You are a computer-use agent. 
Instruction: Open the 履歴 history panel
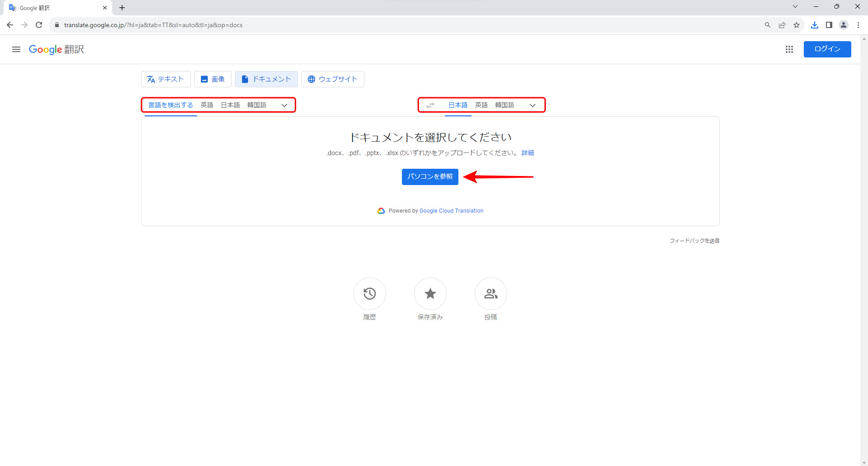pyautogui.click(x=370, y=294)
